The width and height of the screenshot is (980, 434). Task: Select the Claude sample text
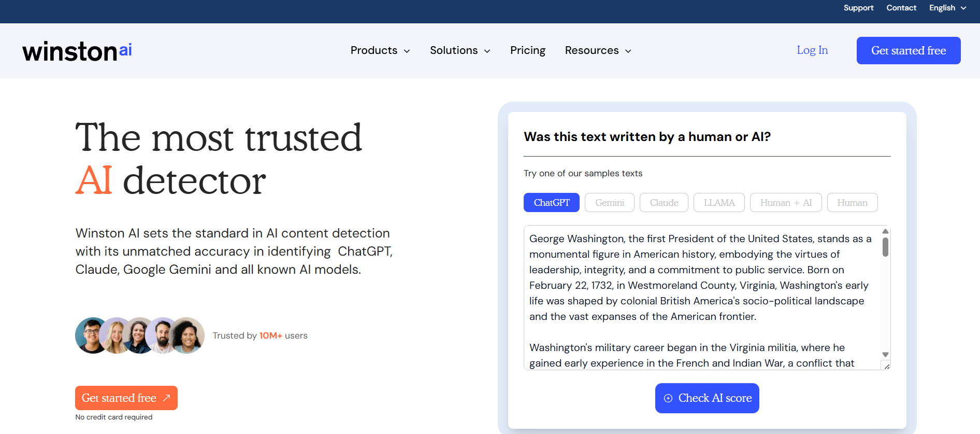pos(664,203)
